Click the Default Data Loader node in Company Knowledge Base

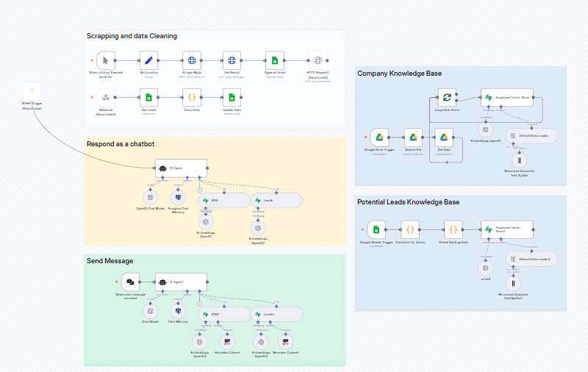(x=531, y=136)
